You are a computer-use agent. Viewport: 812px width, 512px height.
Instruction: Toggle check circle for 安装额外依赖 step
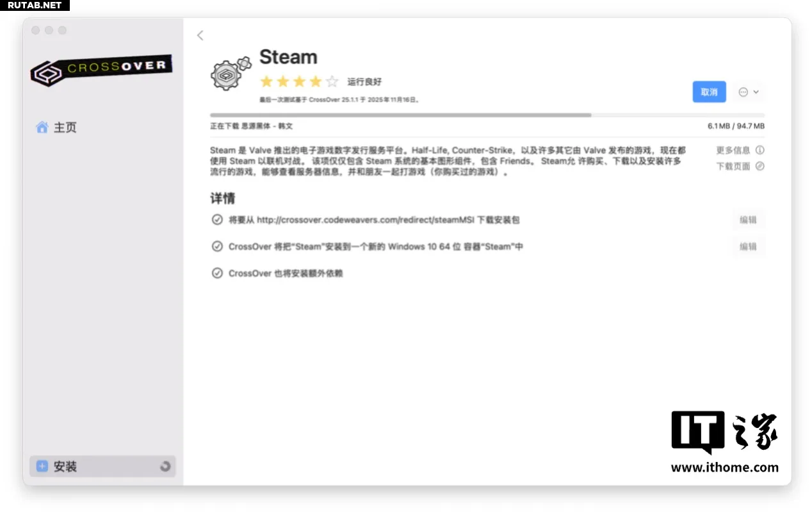point(217,274)
